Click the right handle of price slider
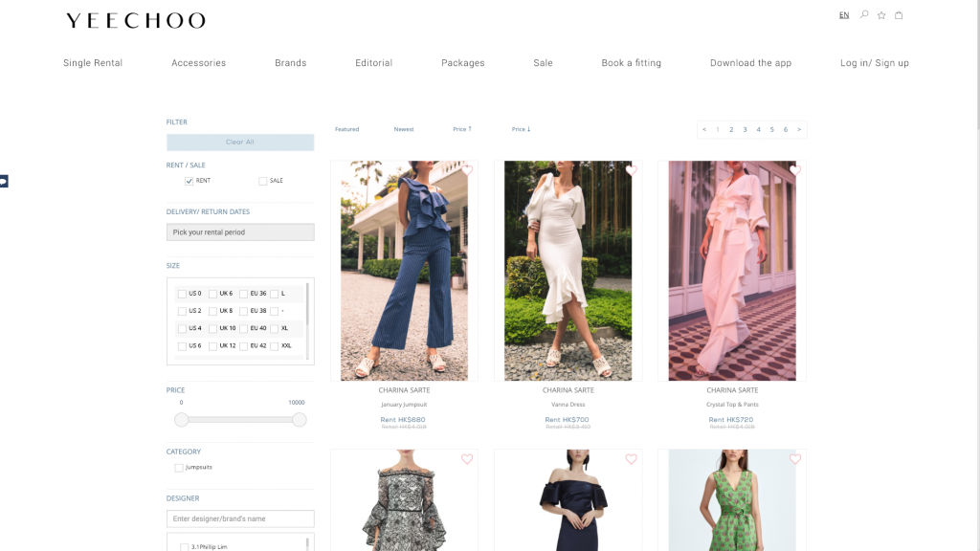The width and height of the screenshot is (980, 551). click(300, 420)
